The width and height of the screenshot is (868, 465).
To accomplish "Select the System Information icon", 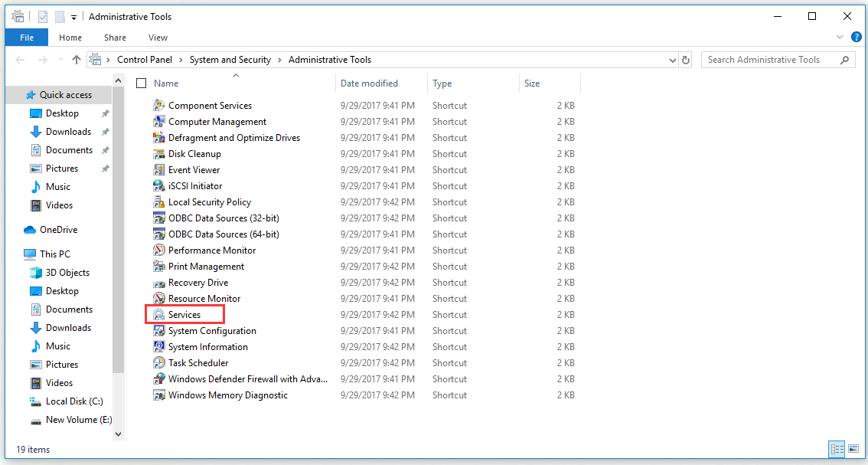I will click(159, 346).
